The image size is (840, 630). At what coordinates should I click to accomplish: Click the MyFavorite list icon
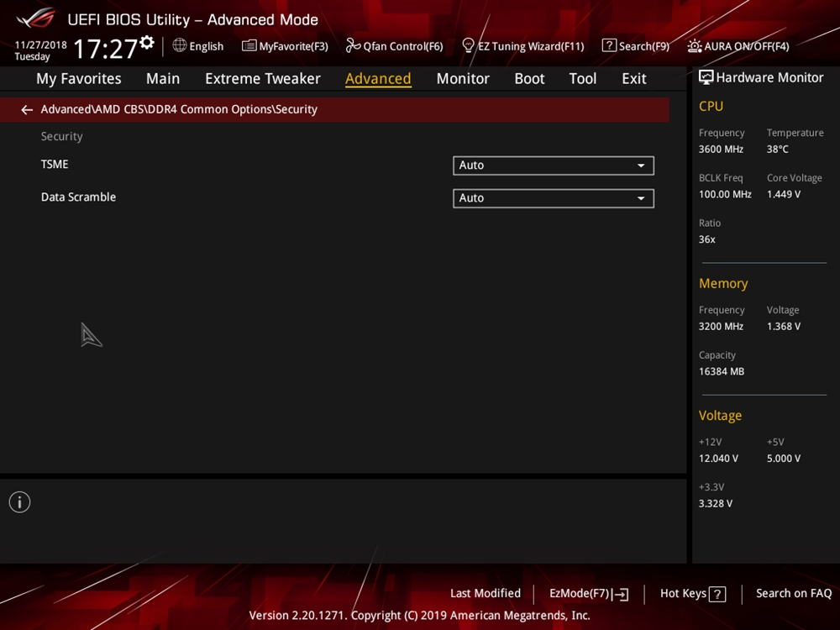[249, 45]
